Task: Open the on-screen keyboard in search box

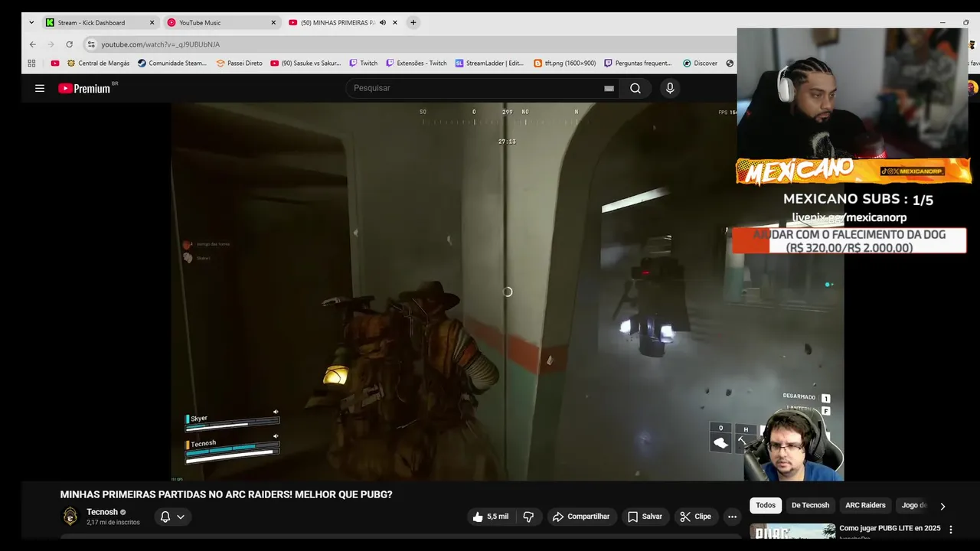Action: coord(609,88)
